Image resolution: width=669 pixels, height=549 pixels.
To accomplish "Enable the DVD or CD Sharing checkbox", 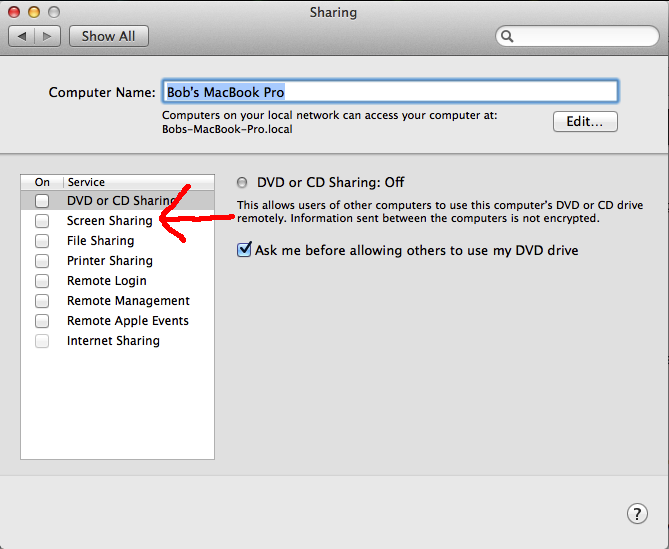I will pyautogui.click(x=42, y=200).
